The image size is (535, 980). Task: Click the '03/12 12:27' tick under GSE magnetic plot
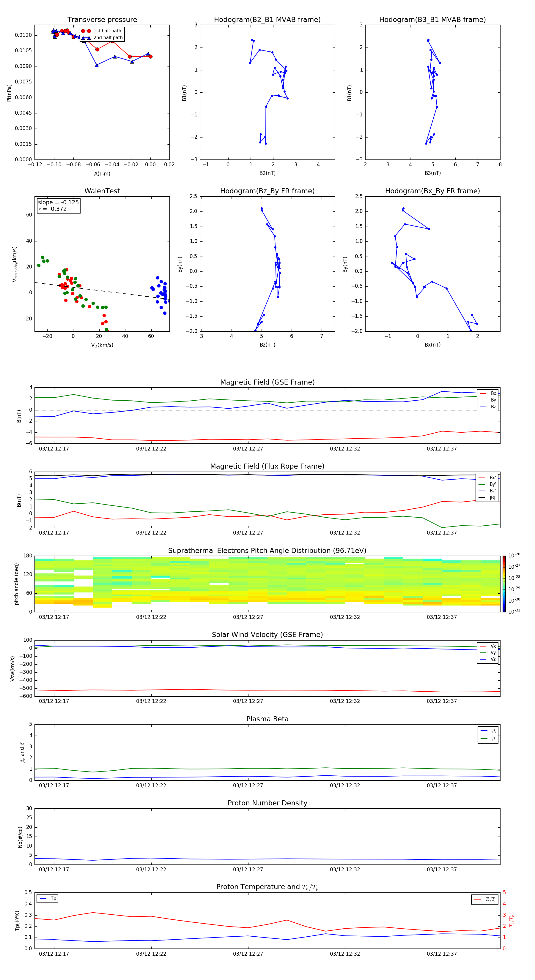pos(248,449)
